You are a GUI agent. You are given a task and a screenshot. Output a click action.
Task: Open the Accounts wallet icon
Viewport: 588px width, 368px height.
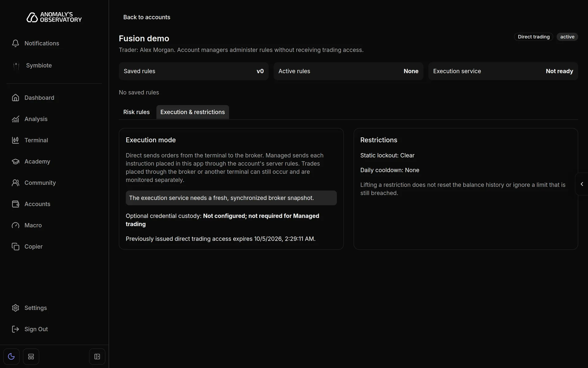15,204
